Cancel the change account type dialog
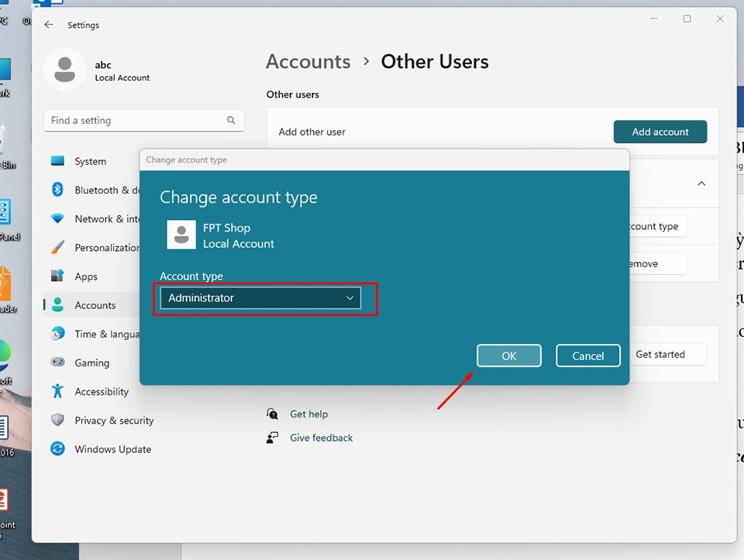This screenshot has height=560, width=744. pos(588,356)
